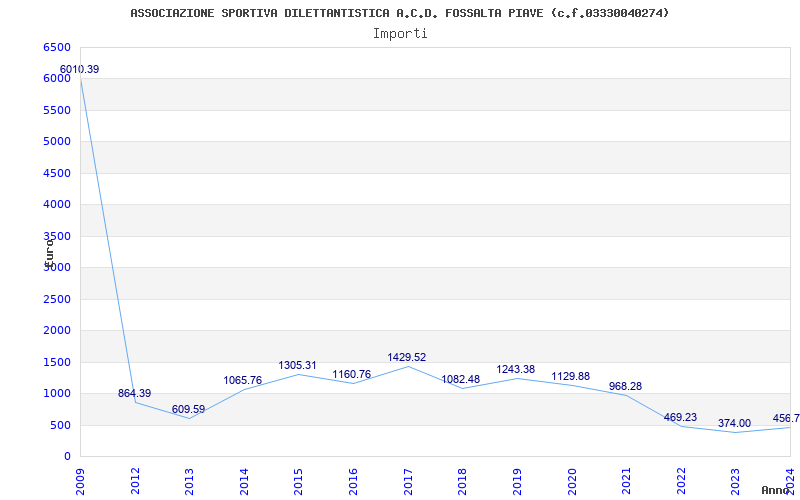Click the 1243.38 value label
The image size is (800, 500).
tap(516, 369)
